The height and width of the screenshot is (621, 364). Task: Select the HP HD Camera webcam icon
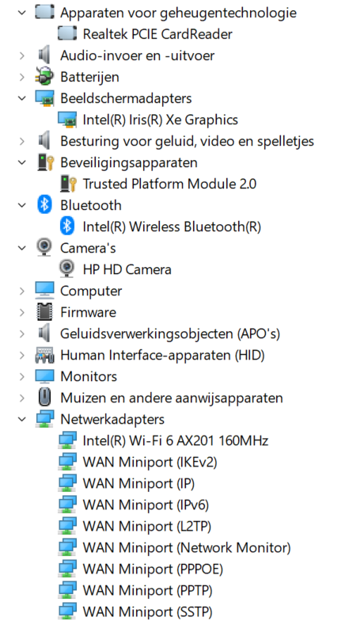point(66,269)
